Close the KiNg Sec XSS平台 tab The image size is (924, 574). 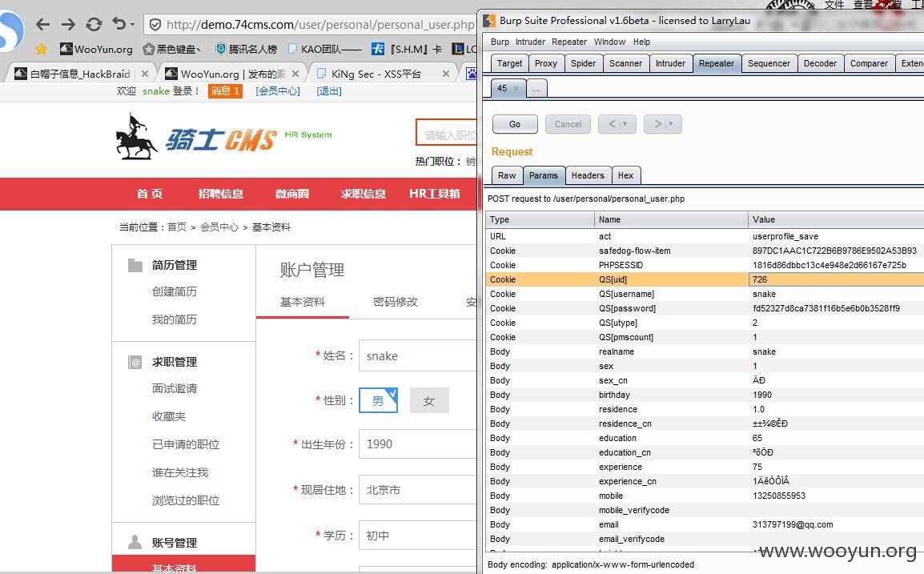(x=445, y=74)
